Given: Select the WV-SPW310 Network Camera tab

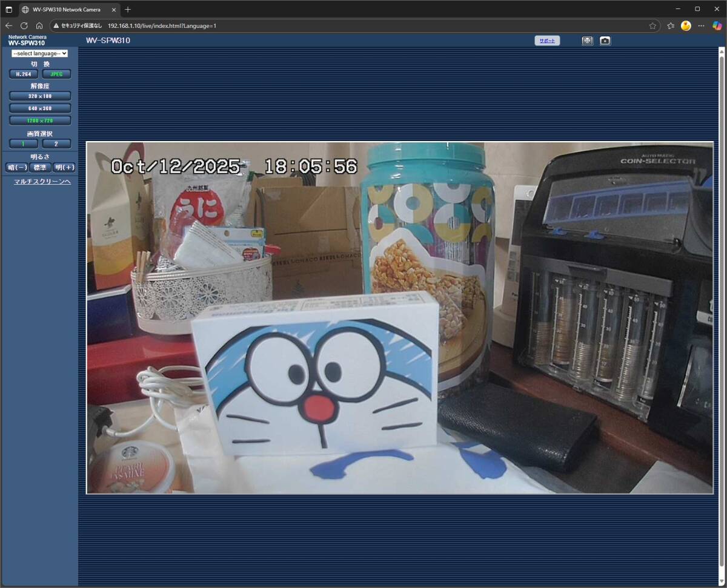Looking at the screenshot, I should pyautogui.click(x=67, y=10).
